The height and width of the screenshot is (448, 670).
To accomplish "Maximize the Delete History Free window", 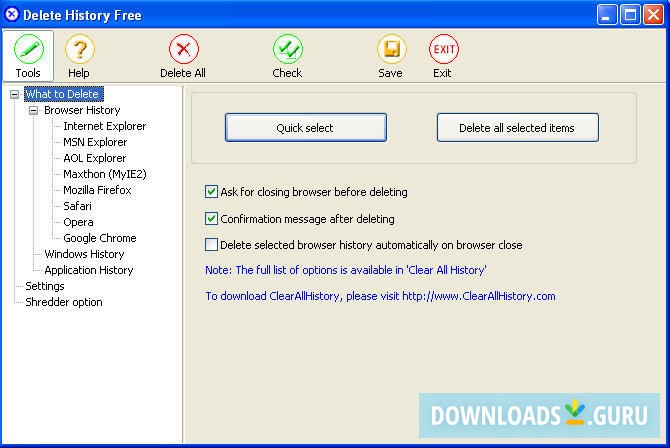I will pyautogui.click(x=630, y=15).
